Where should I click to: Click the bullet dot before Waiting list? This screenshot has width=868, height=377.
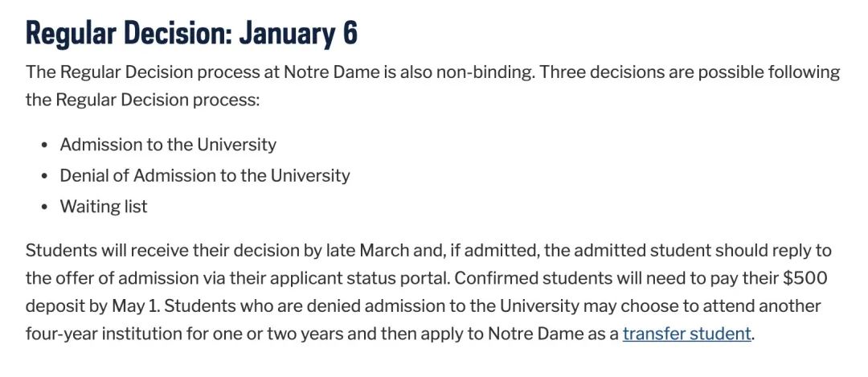pos(44,207)
